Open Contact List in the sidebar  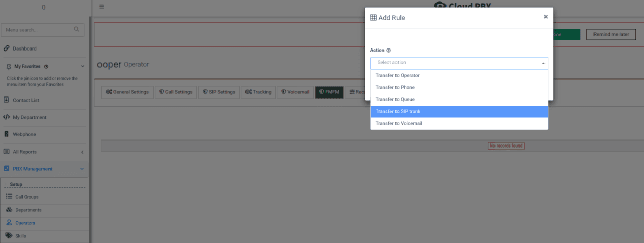point(26,100)
